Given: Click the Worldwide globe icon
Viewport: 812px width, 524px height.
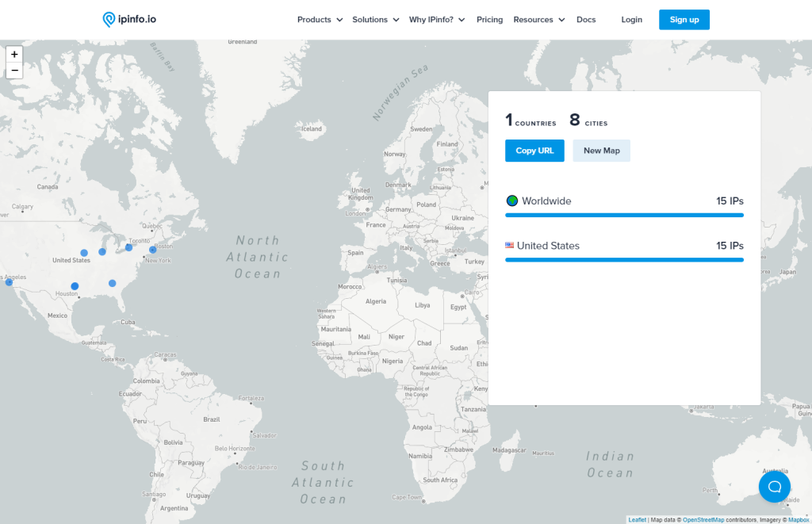Looking at the screenshot, I should pos(511,201).
